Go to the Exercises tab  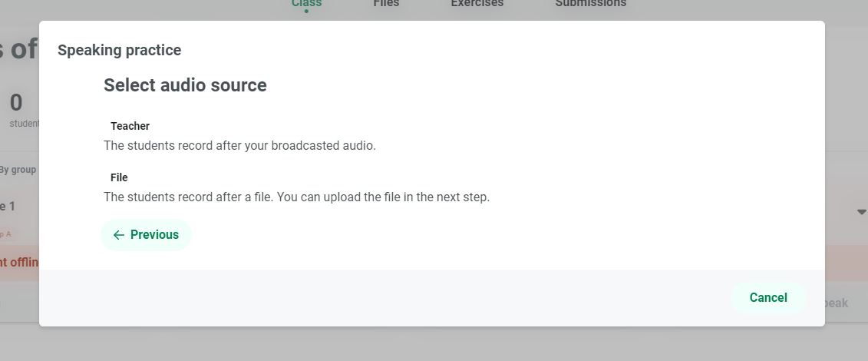[477, 5]
